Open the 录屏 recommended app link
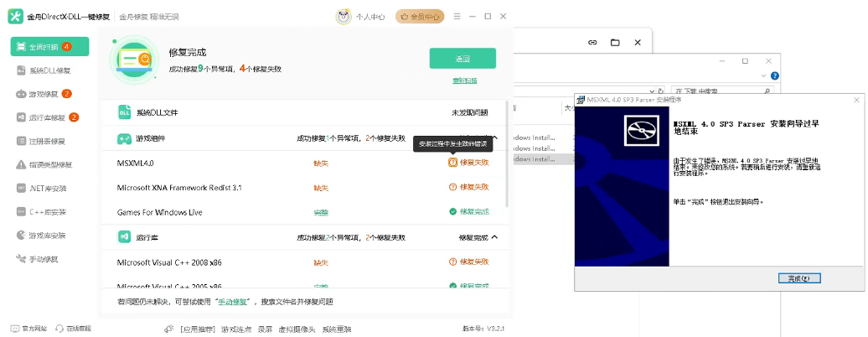Screen dimensions: 868x337 (x=266, y=329)
